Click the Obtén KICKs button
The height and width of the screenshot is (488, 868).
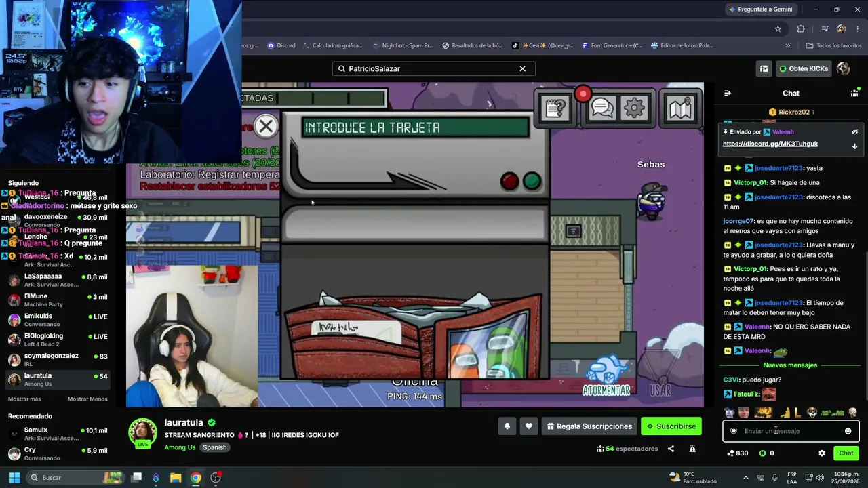804,68
